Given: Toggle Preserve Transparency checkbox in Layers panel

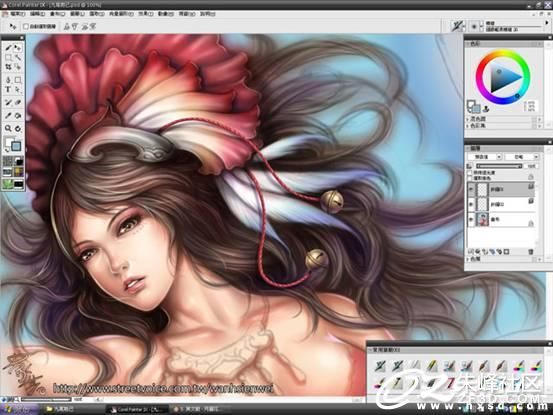Looking at the screenshot, I should pyautogui.click(x=470, y=172).
